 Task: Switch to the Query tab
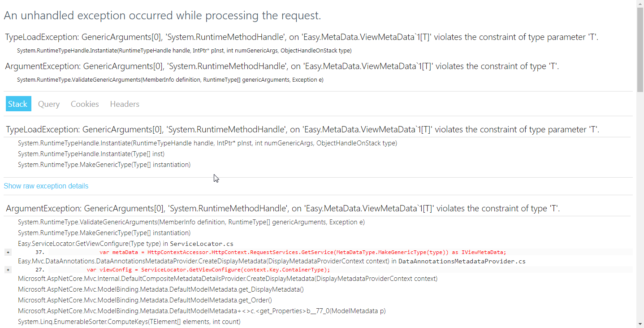click(48, 104)
